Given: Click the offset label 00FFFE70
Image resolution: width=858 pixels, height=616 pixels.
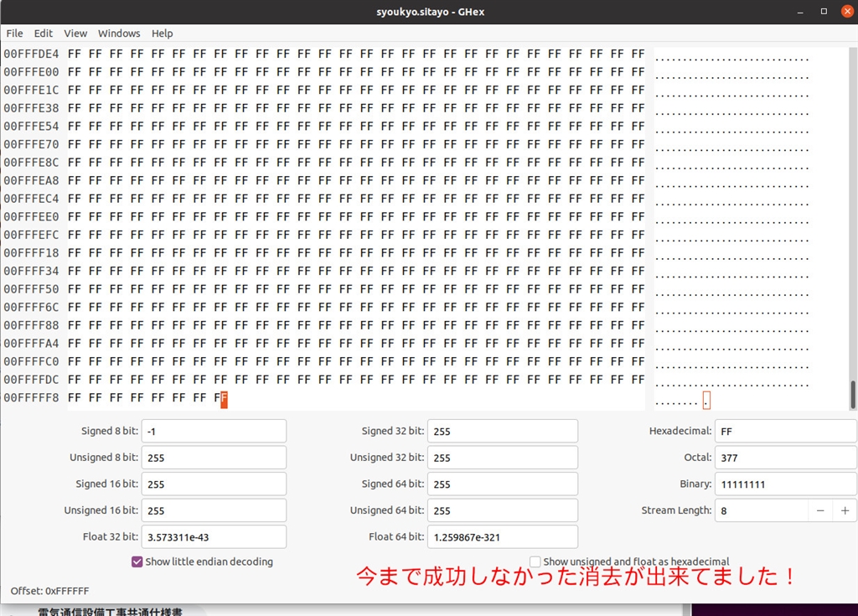Looking at the screenshot, I should point(31,144).
